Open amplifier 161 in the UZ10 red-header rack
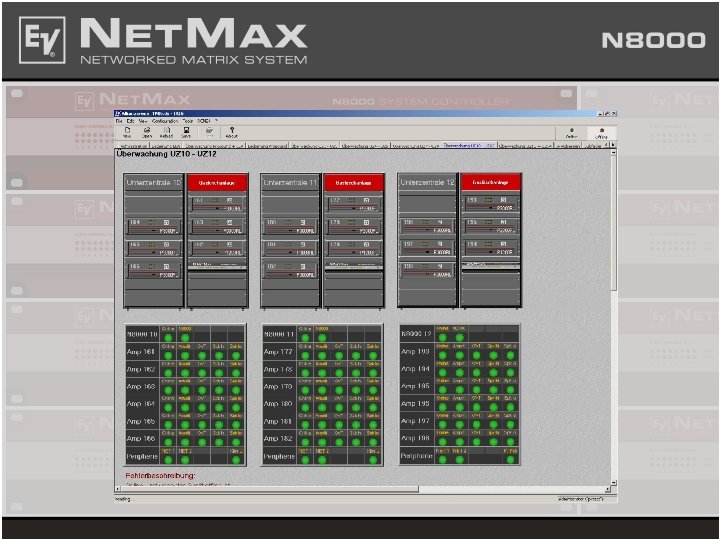 point(217,204)
